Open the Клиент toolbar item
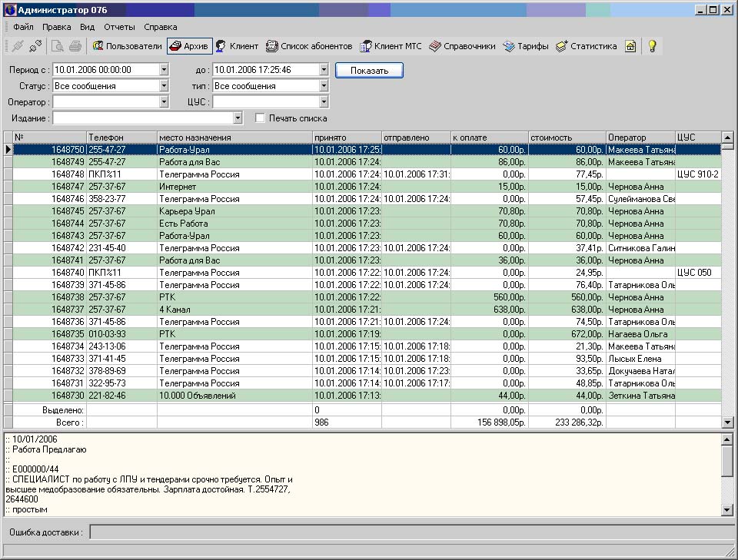This screenshot has height=560, width=738. pos(237,46)
